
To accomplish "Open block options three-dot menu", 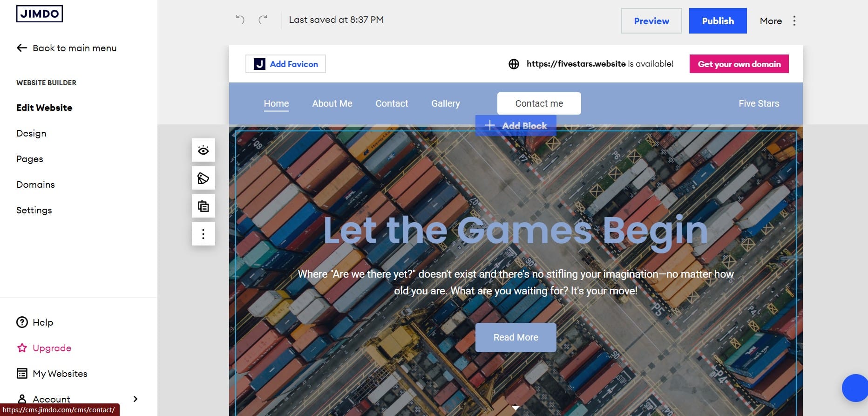I will (203, 234).
